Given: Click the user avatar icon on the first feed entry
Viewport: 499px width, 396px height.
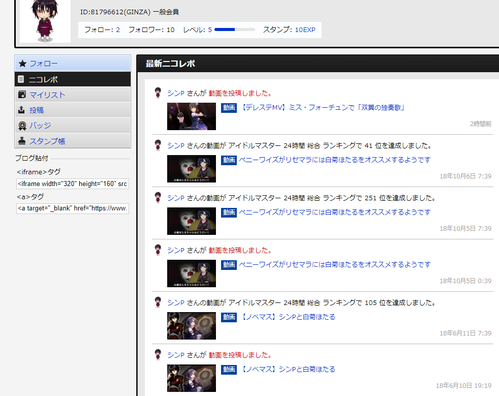Looking at the screenshot, I should (x=158, y=93).
